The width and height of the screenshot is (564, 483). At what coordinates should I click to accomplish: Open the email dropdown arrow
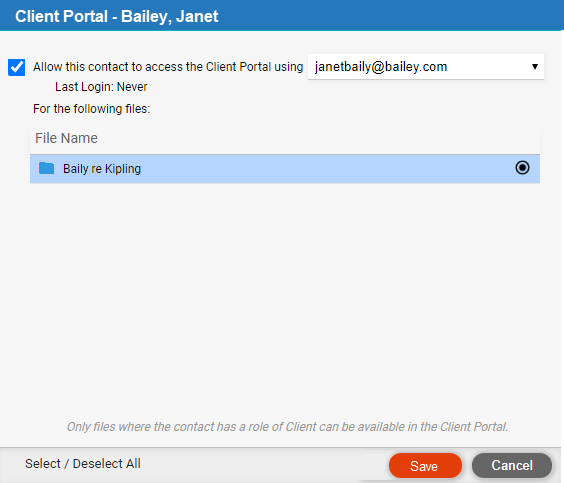[535, 67]
